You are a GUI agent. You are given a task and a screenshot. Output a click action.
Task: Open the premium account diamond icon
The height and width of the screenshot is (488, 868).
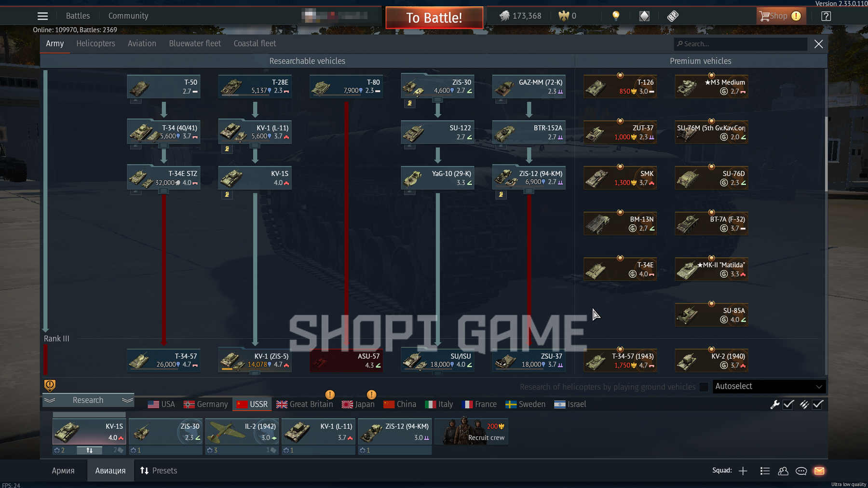pyautogui.click(x=644, y=16)
